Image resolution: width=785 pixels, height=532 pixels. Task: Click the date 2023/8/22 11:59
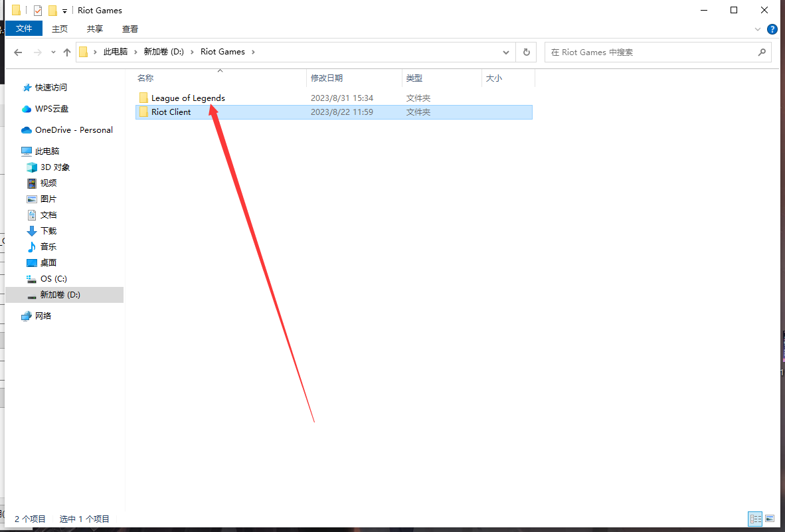pyautogui.click(x=342, y=112)
